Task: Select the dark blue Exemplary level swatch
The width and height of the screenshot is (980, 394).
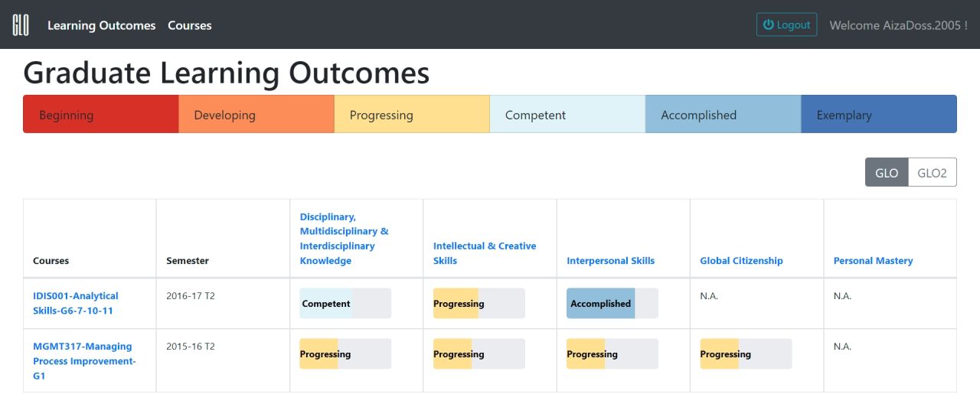Action: point(879,114)
